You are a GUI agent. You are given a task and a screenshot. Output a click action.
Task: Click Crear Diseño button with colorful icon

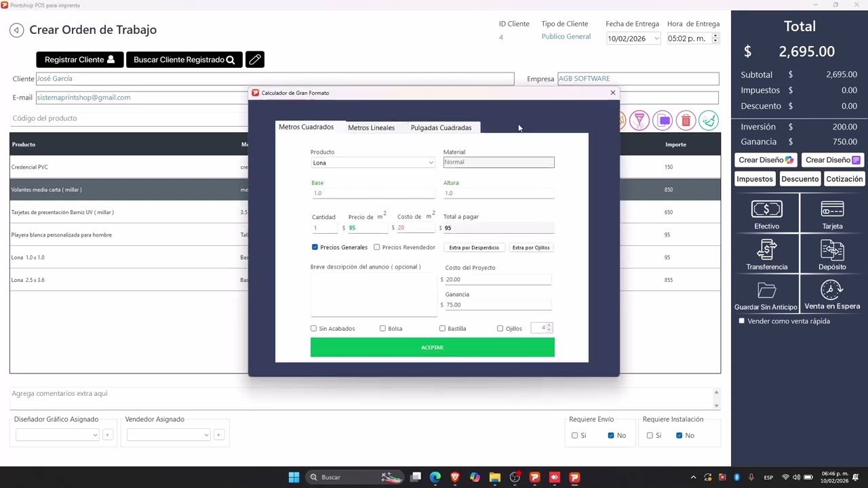click(766, 160)
